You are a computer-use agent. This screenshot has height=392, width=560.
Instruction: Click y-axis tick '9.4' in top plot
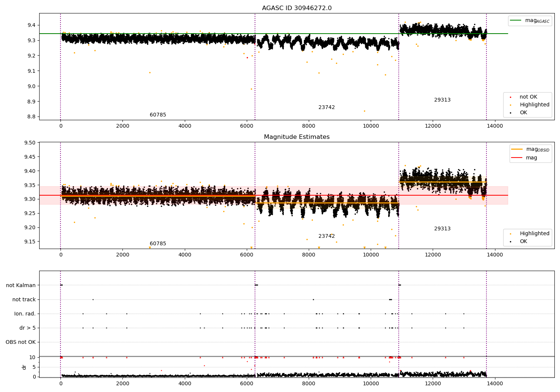31,25
